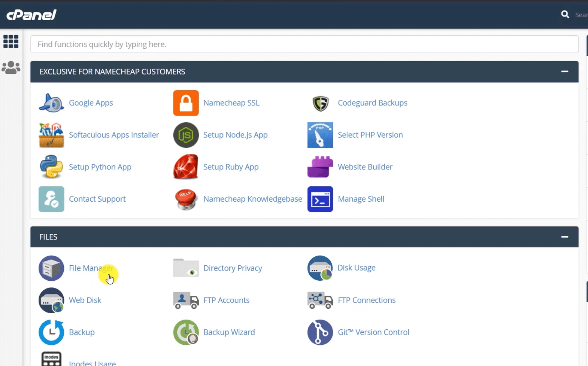Click the Setup Python App icon
Image resolution: width=588 pixels, height=366 pixels.
coord(51,167)
